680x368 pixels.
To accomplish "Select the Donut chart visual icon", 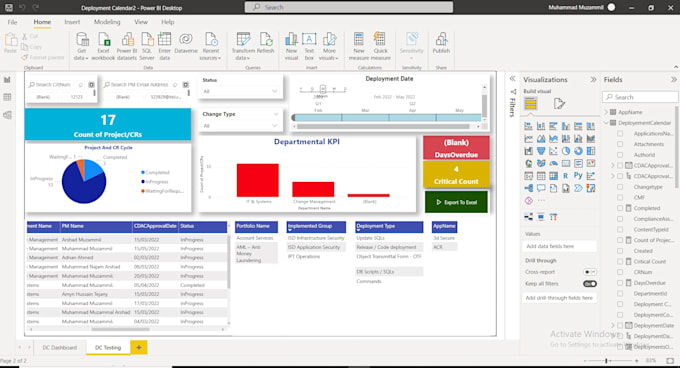I will point(578,151).
